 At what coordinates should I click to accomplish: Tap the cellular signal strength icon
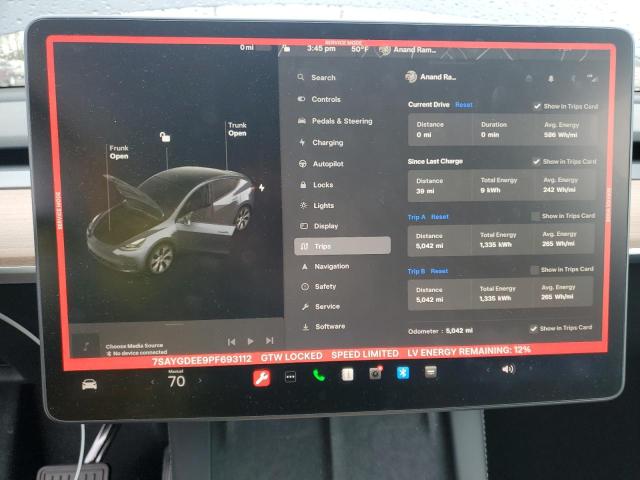pos(592,78)
